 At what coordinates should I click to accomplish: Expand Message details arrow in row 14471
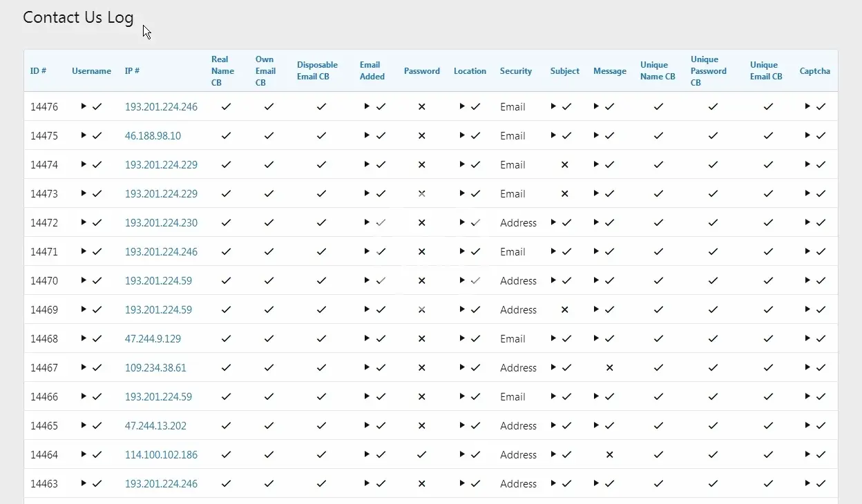[x=596, y=251]
